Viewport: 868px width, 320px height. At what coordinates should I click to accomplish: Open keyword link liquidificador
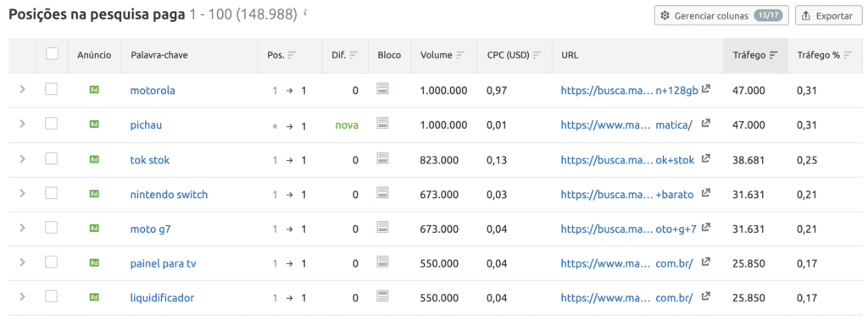(x=162, y=298)
